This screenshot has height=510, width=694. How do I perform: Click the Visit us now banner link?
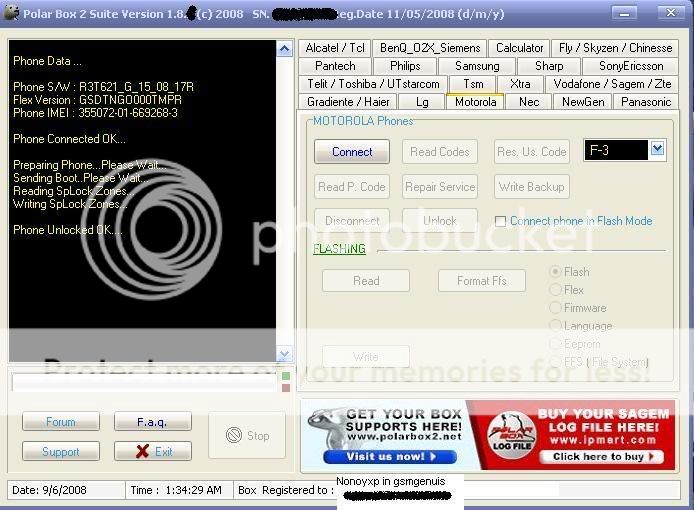click(390, 456)
